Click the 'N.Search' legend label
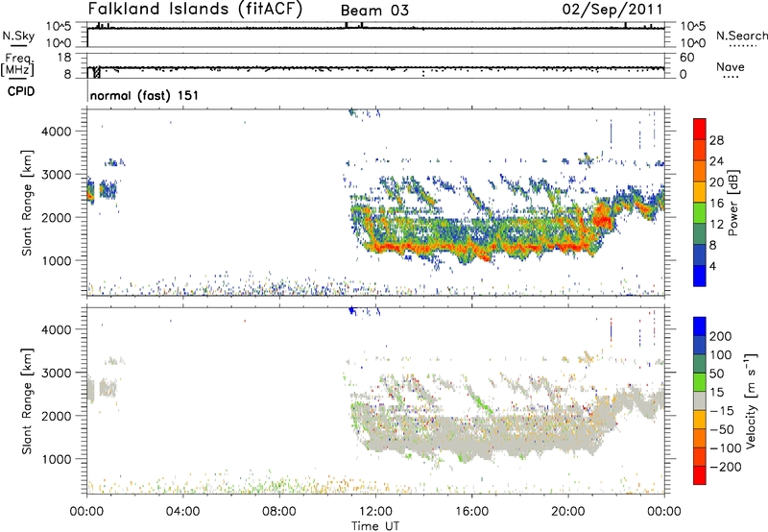 [x=741, y=36]
